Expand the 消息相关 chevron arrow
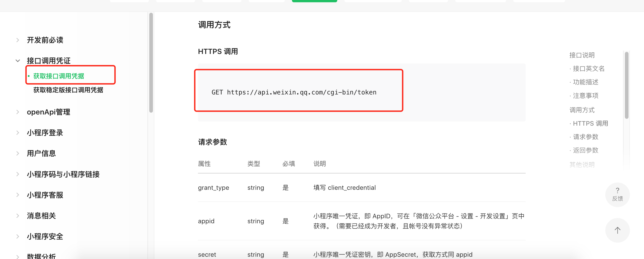 18,216
